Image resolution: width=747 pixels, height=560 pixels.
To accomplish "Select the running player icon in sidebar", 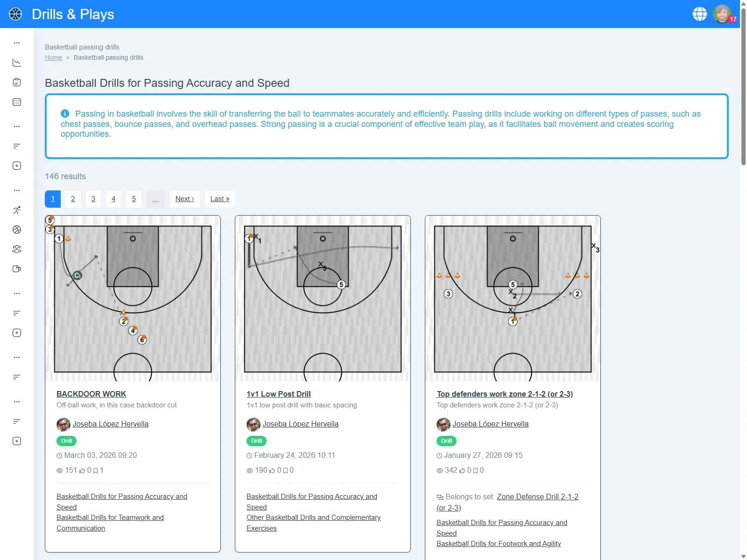I will 17,210.
